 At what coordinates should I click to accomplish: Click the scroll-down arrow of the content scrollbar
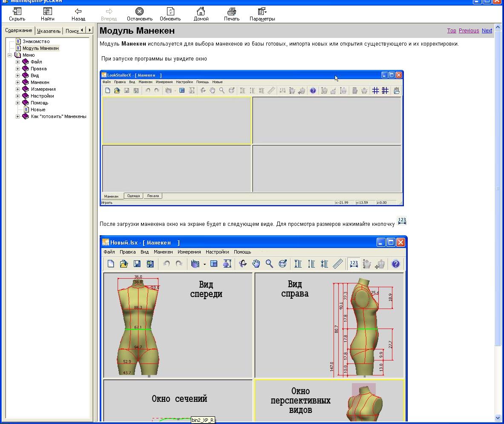pos(498,418)
